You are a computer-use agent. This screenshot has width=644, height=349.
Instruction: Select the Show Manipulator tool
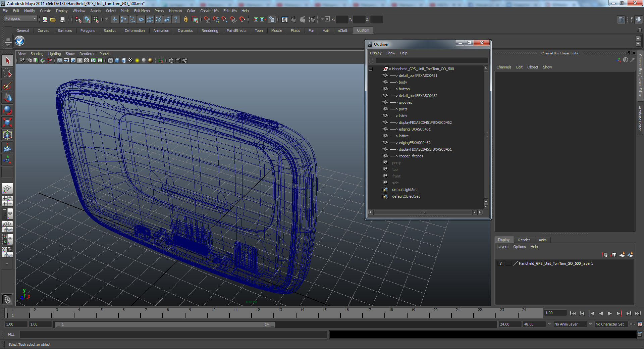tap(7, 160)
